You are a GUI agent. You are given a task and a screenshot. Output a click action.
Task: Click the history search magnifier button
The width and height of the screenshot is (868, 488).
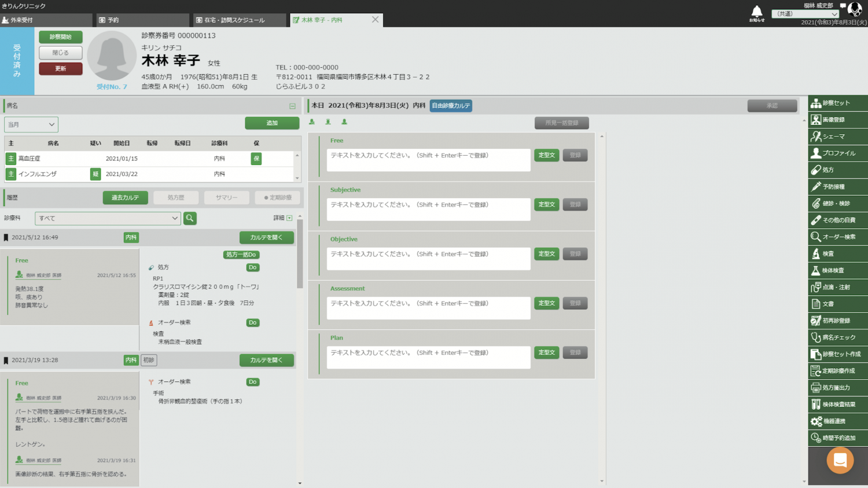click(x=190, y=218)
